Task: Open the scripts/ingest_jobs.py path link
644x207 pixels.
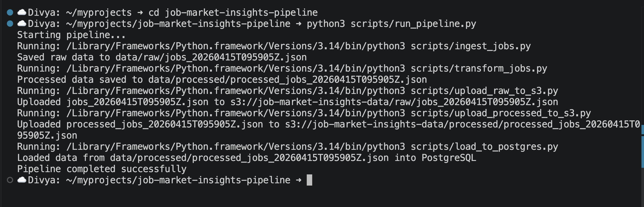Action: tap(470, 46)
